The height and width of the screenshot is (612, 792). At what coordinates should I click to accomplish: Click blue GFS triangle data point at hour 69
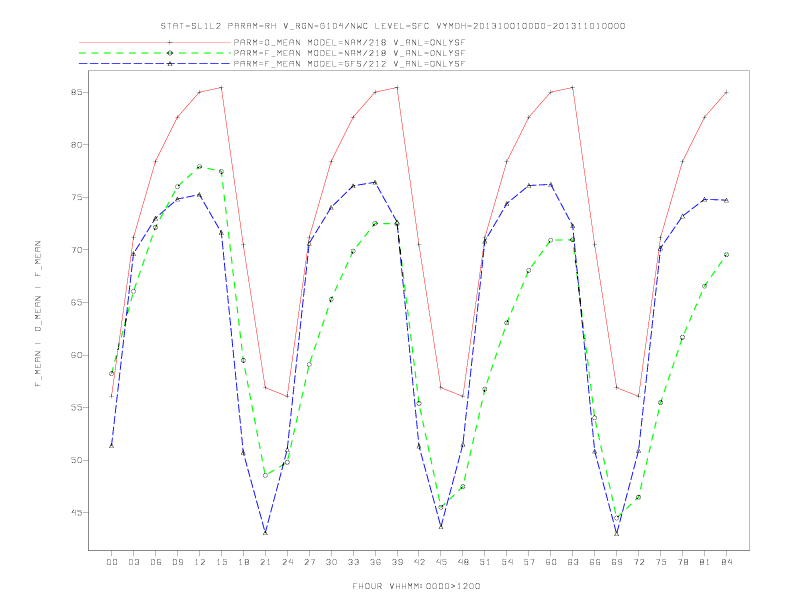coord(617,533)
